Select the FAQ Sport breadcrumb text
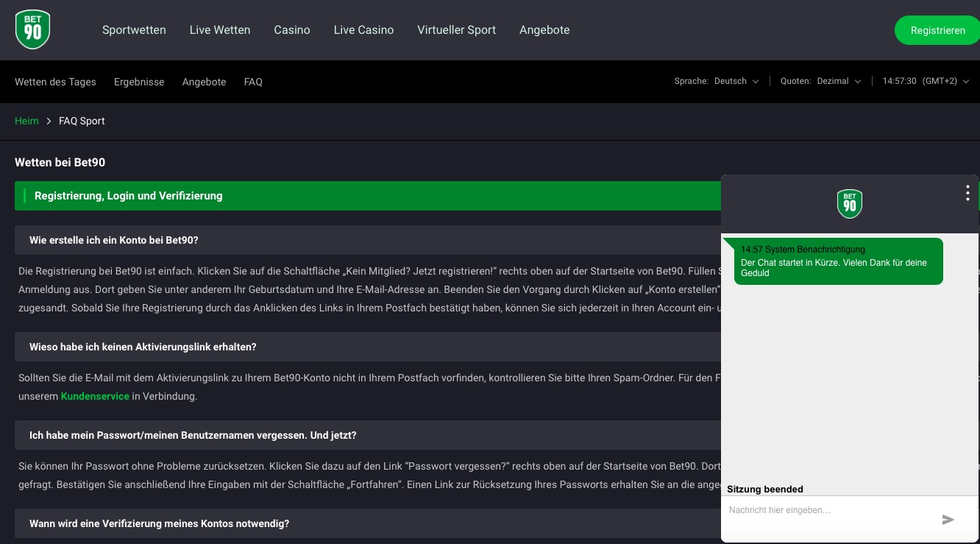This screenshot has height=544, width=980. [82, 121]
